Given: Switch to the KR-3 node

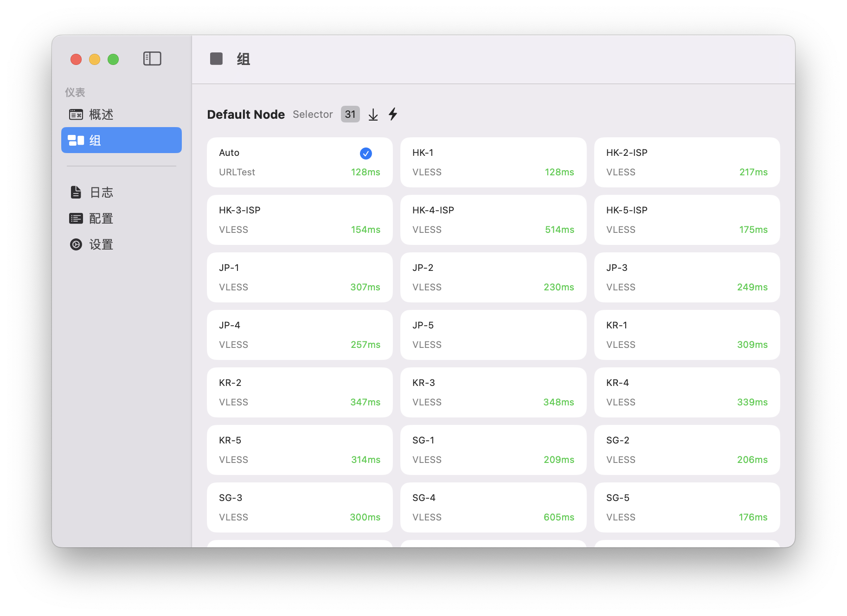Looking at the screenshot, I should (493, 392).
